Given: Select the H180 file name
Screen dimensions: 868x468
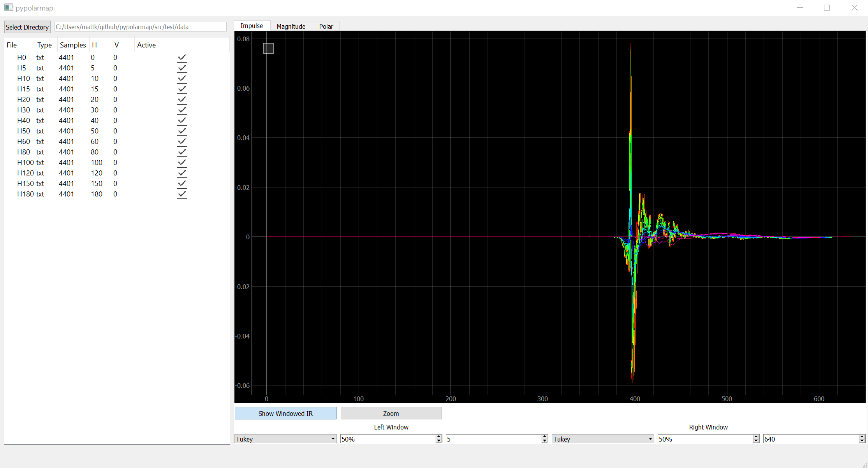Looking at the screenshot, I should coord(25,194).
